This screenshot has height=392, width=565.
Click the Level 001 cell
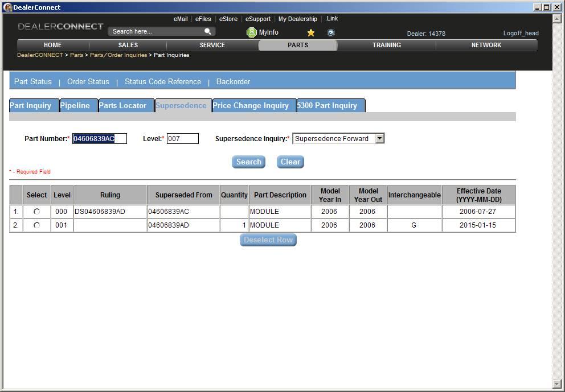click(62, 225)
